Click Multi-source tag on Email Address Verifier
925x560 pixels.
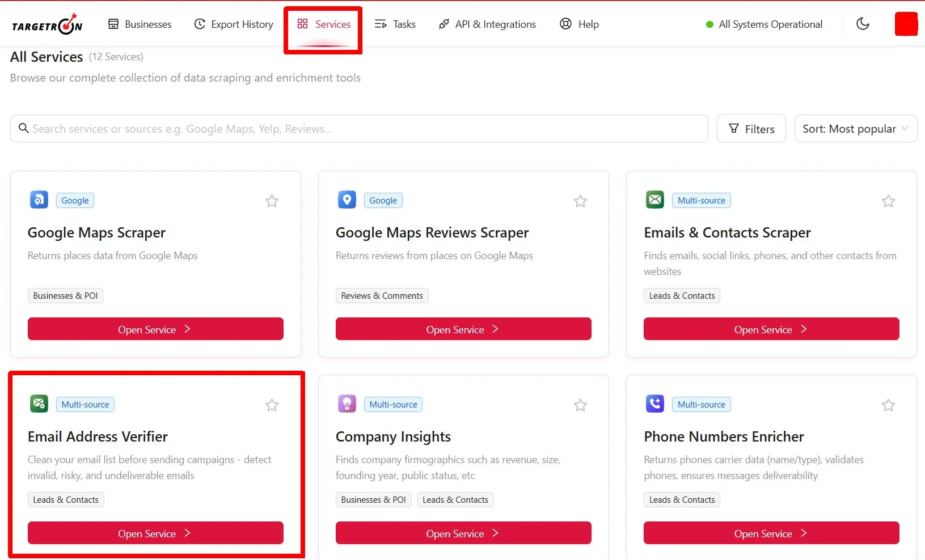[x=85, y=405]
